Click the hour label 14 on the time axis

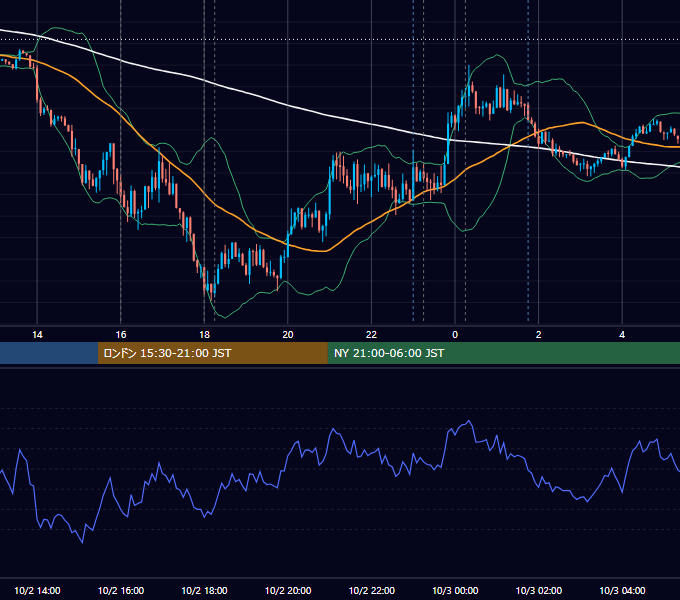click(x=37, y=335)
